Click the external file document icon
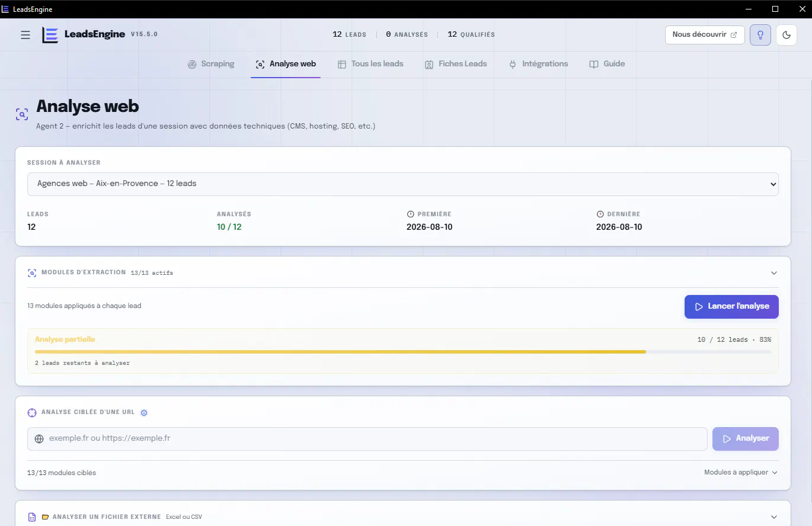 [x=32, y=517]
